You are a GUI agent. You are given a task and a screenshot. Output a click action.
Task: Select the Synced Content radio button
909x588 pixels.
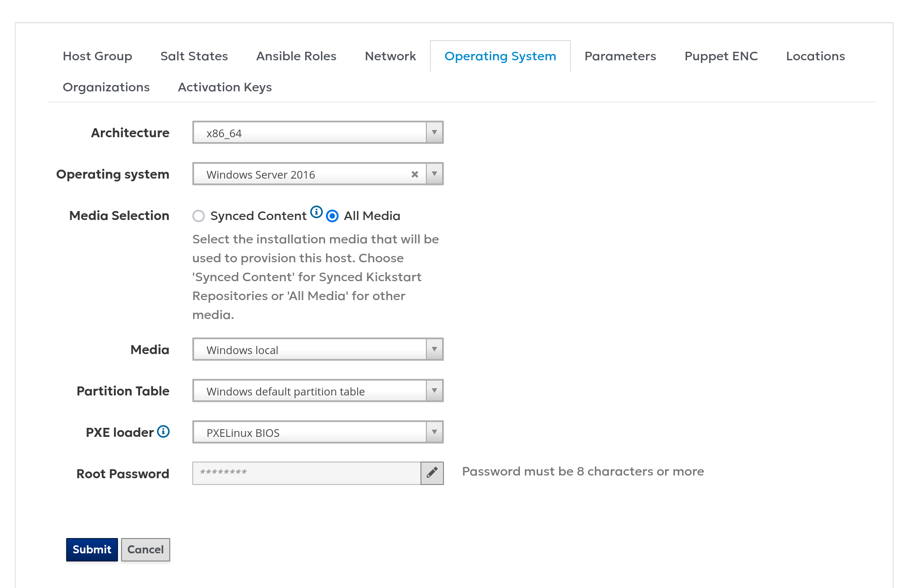pyautogui.click(x=199, y=216)
